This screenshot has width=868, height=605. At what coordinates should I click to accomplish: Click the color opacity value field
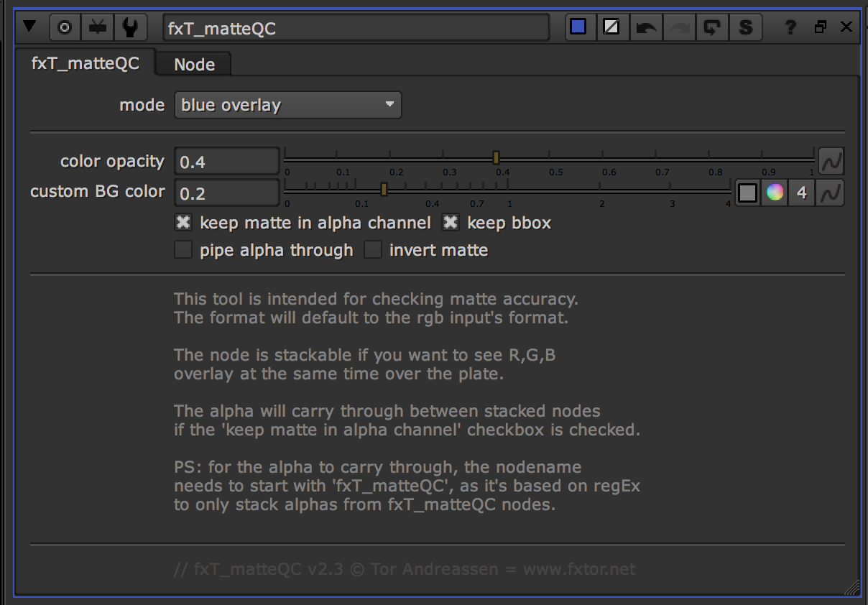click(226, 162)
